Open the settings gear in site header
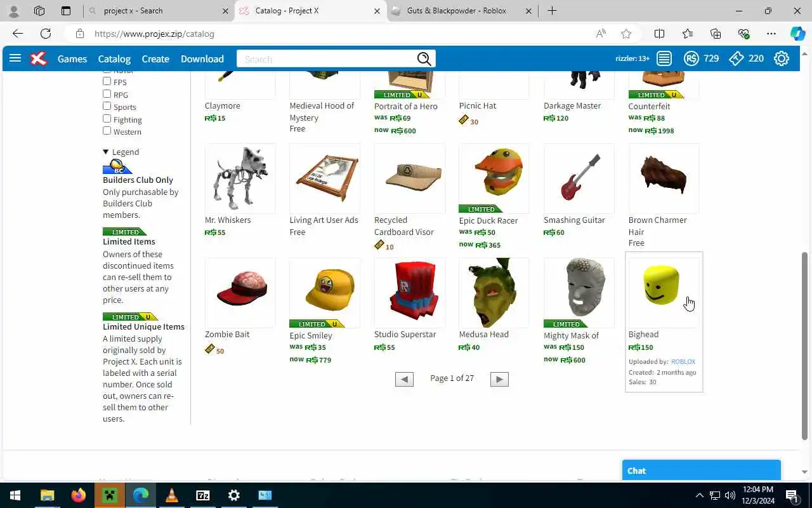 click(x=782, y=58)
